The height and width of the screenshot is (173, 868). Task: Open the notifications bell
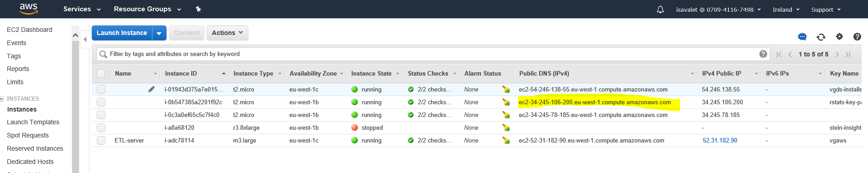[x=660, y=10]
